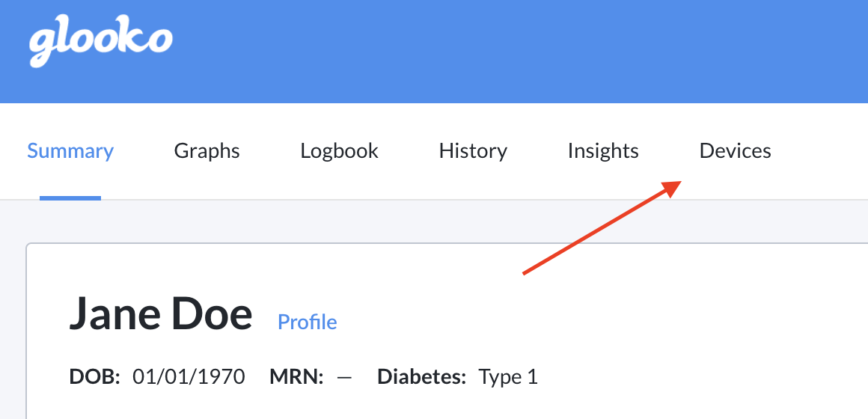The height and width of the screenshot is (419, 868).
Task: Click blank space in tab bar right of Devices
Action: pos(819,150)
